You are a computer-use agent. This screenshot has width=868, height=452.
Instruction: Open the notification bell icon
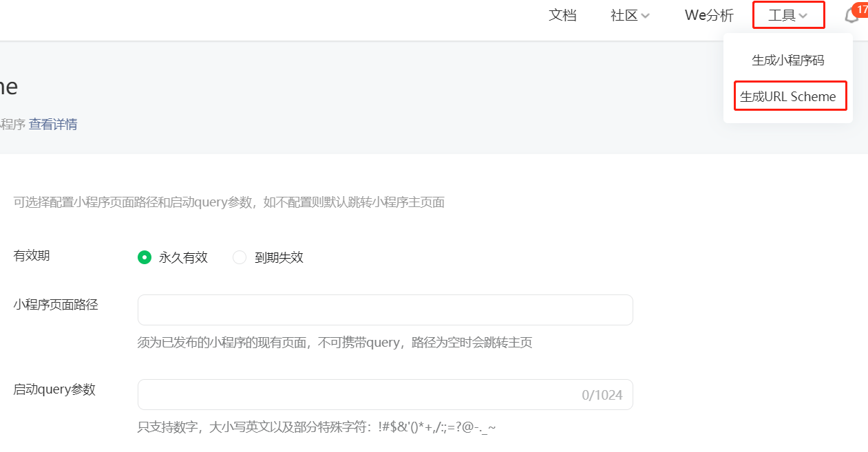click(x=851, y=17)
